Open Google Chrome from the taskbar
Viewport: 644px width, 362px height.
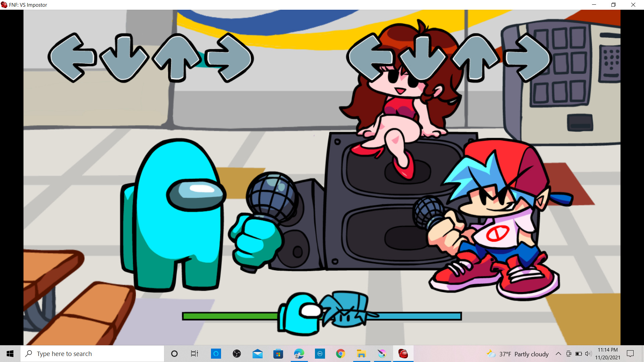[x=340, y=354]
